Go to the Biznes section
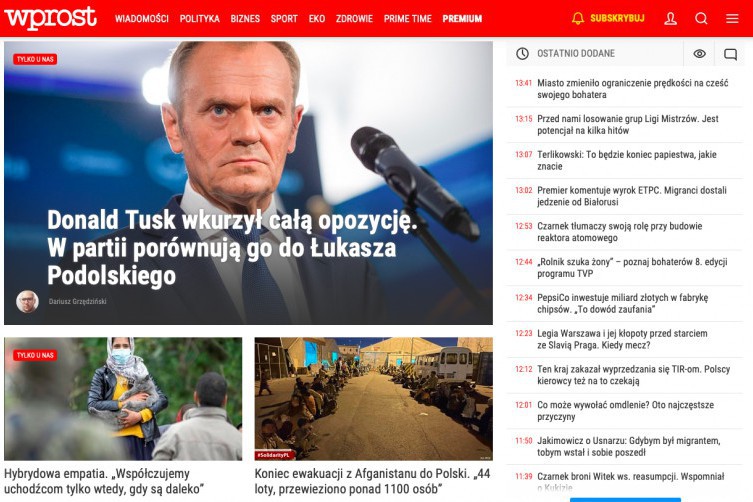The width and height of the screenshot is (753, 502). tap(245, 19)
